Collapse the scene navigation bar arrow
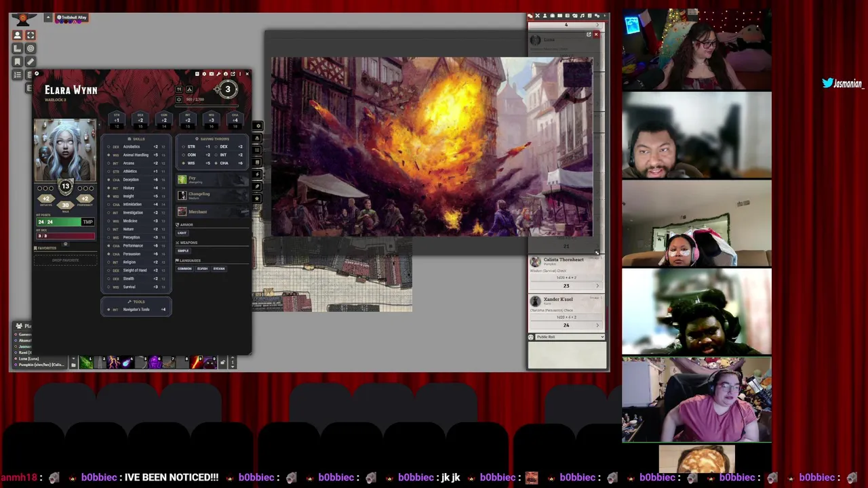 (x=47, y=18)
